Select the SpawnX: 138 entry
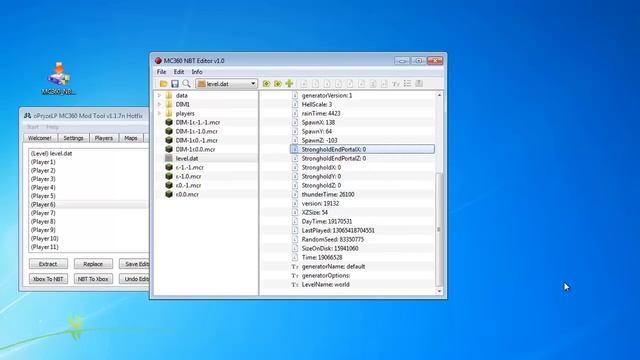Screen dimensions: 640x360 (x=318, y=122)
